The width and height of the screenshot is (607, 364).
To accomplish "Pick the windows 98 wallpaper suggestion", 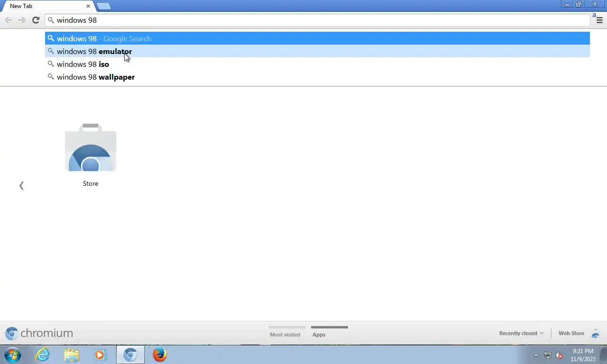I will (x=317, y=77).
